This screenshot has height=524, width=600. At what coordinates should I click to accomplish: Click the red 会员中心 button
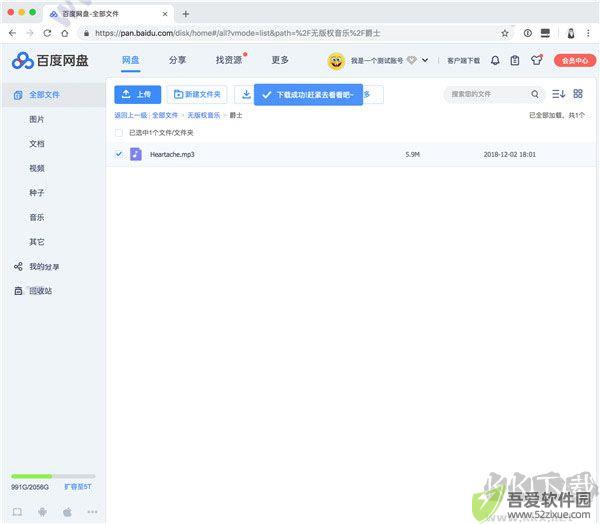click(x=575, y=60)
